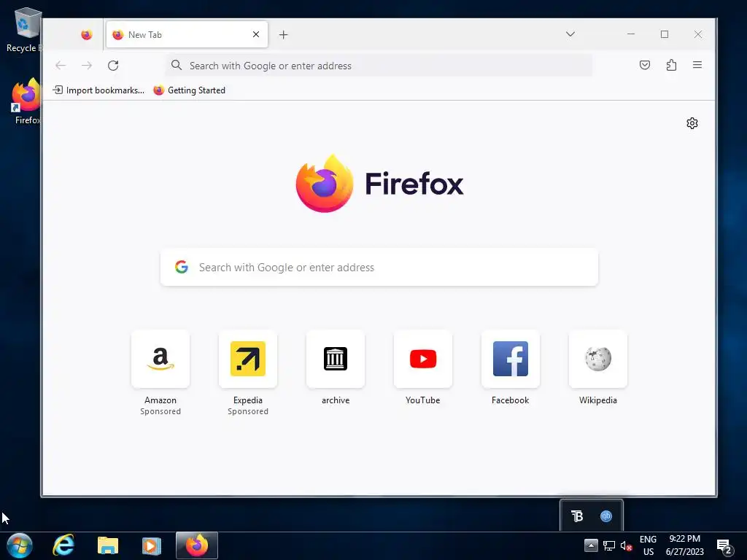Minimize the Firefox window
The image size is (747, 560).
click(x=631, y=34)
